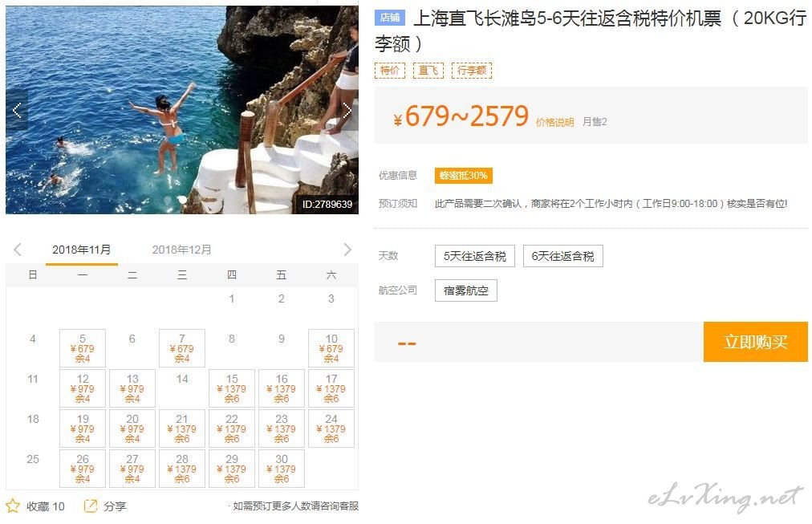This screenshot has height=524, width=812.
Task: Click the star 收藏 favorite icon
Action: point(13,506)
